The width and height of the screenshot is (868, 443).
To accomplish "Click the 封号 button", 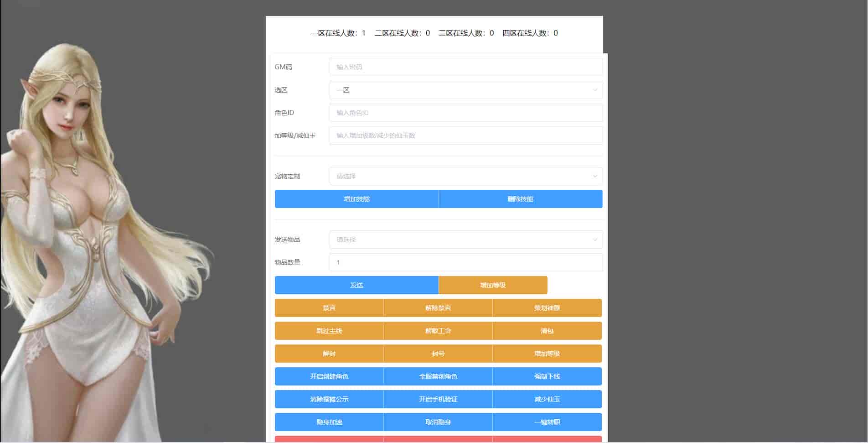I will coord(438,354).
